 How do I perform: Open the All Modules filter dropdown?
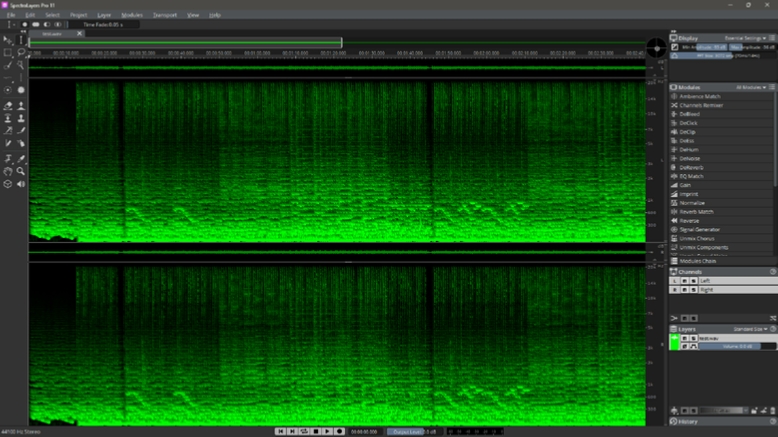pos(749,87)
